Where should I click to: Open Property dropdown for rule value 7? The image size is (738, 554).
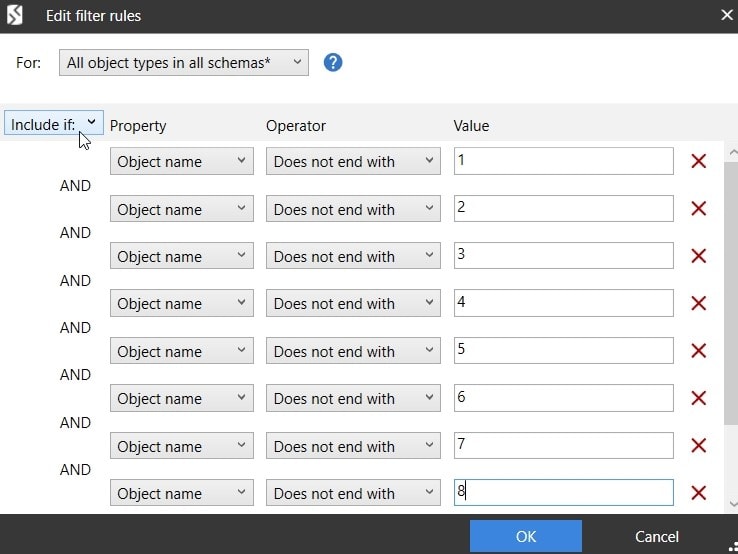(x=182, y=445)
